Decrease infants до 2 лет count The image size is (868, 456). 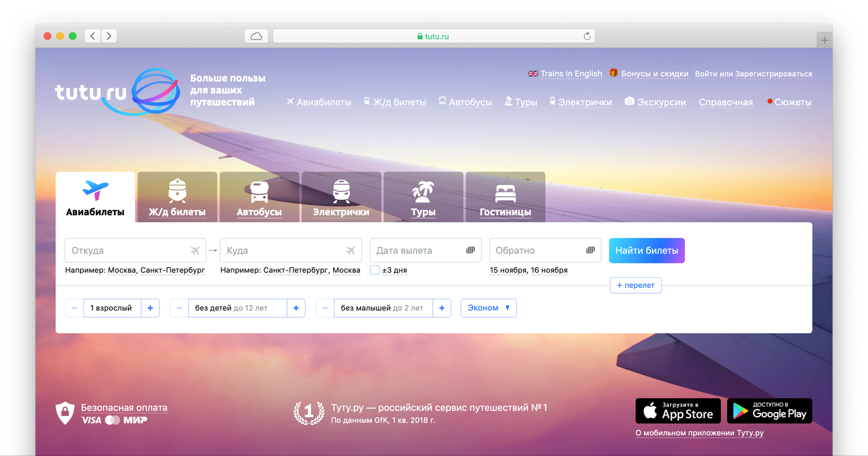click(x=325, y=308)
